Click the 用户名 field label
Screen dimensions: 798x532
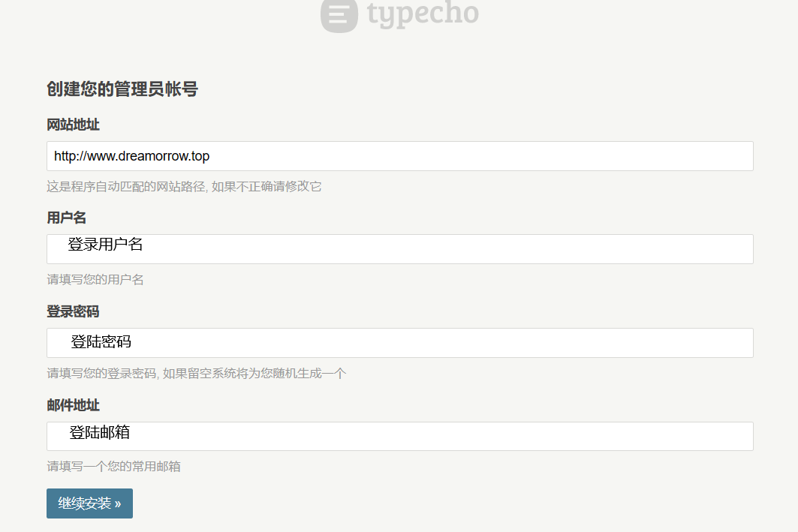click(67, 218)
